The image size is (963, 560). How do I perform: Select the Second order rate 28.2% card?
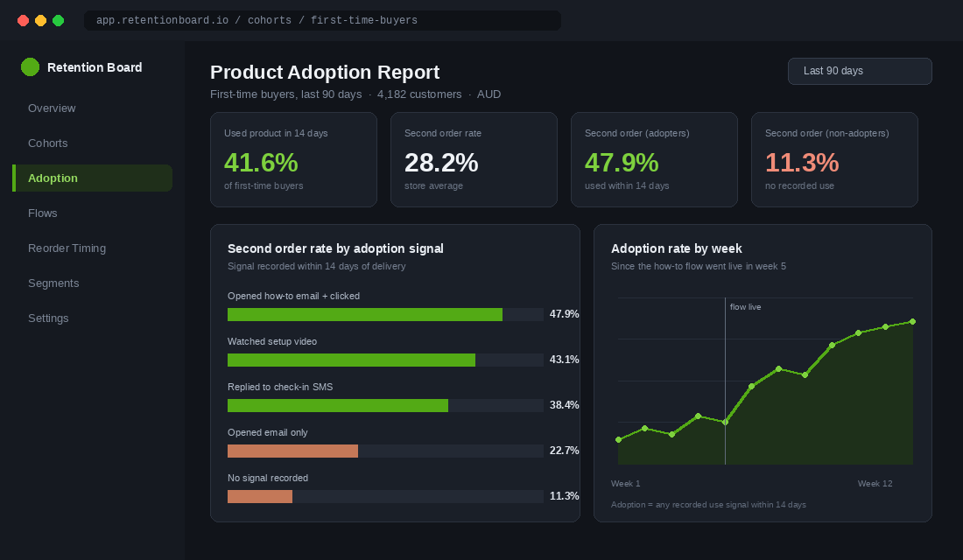pyautogui.click(x=474, y=159)
